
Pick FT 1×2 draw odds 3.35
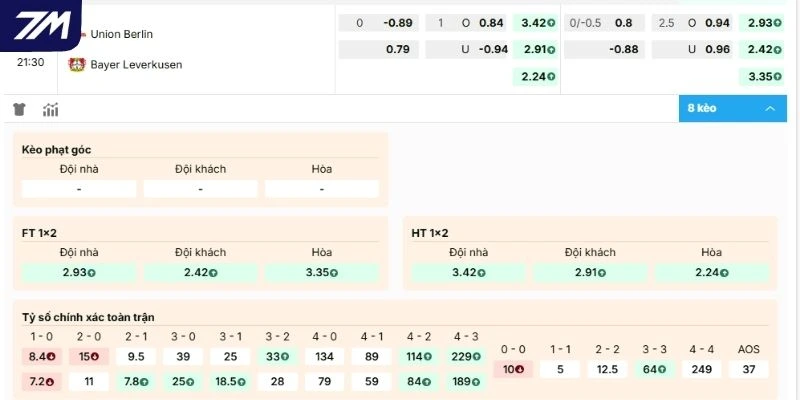[321, 272]
